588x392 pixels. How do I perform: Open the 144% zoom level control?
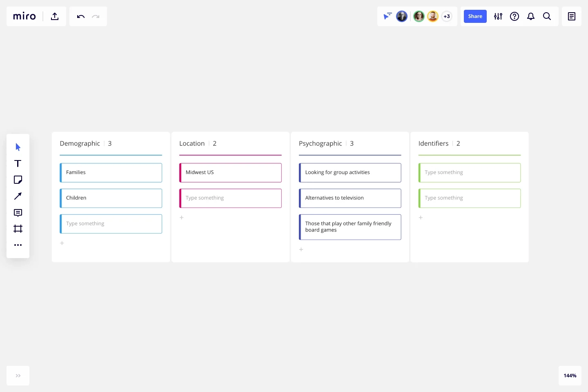(x=570, y=376)
